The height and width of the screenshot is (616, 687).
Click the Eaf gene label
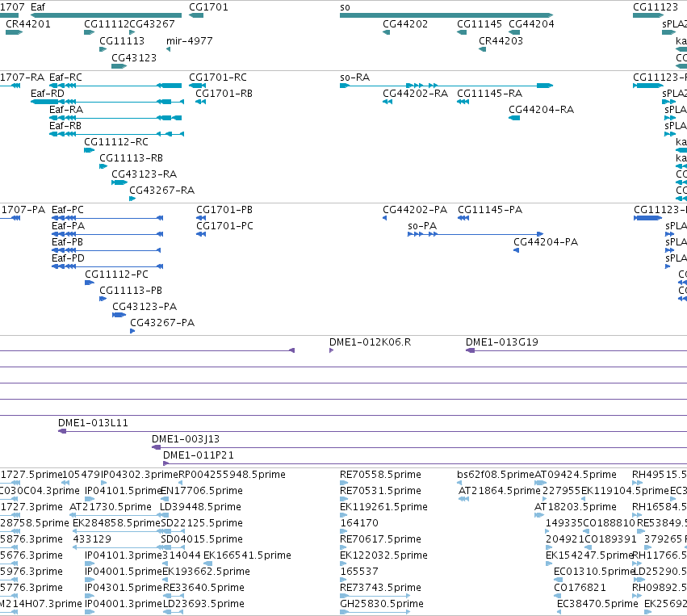pos(38,7)
